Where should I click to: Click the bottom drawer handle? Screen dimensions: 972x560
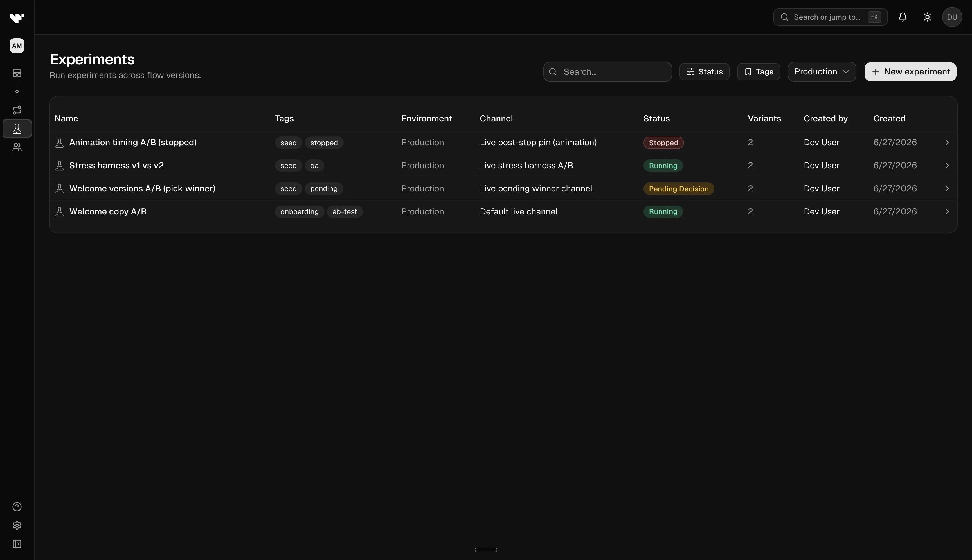click(486, 550)
